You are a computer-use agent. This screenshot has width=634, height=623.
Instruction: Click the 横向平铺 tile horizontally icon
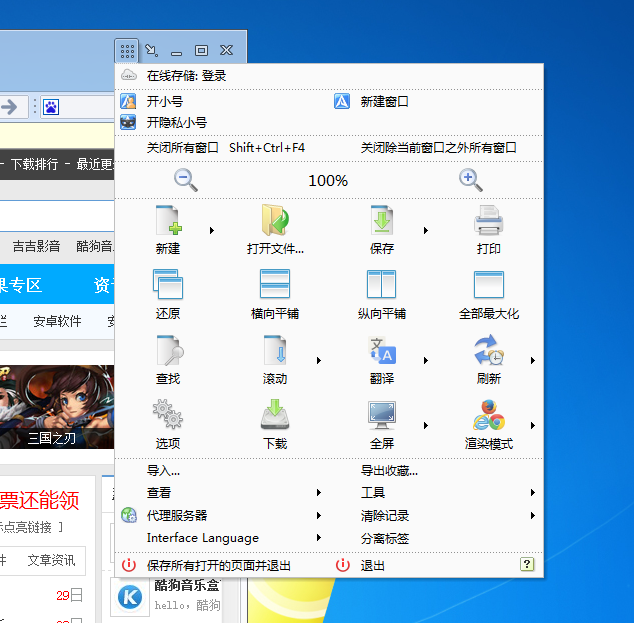point(274,285)
